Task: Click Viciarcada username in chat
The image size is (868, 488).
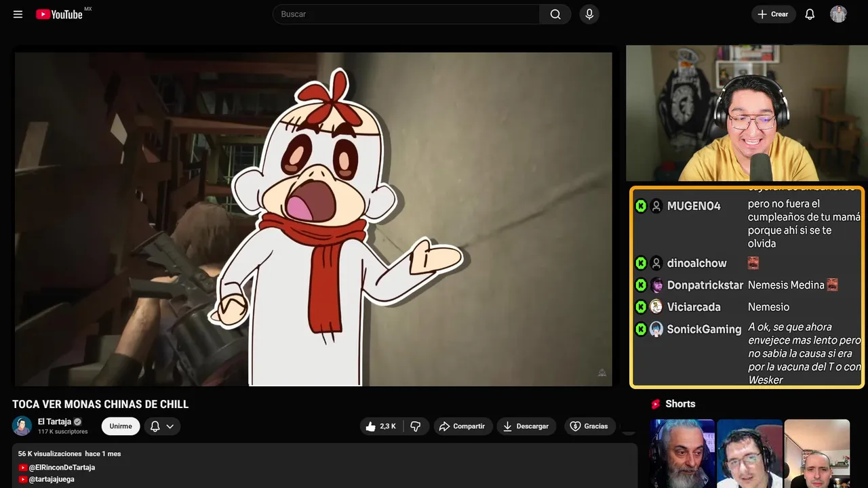Action: click(694, 307)
